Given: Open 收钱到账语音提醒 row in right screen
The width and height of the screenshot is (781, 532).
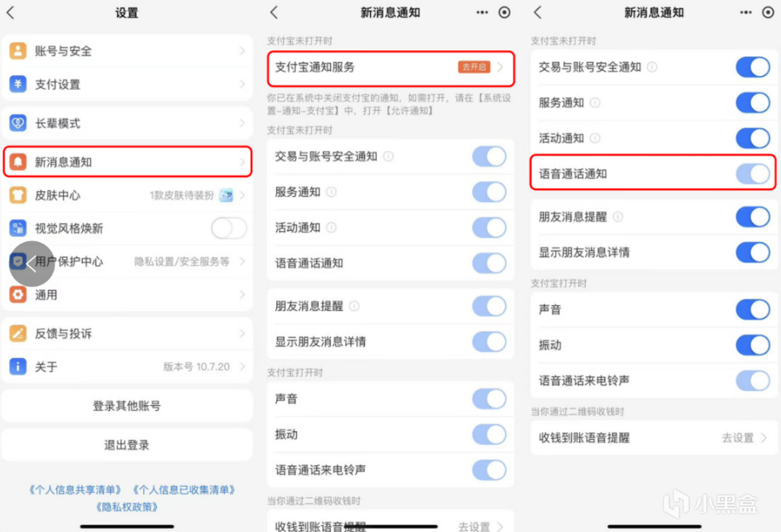Looking at the screenshot, I should point(653,438).
